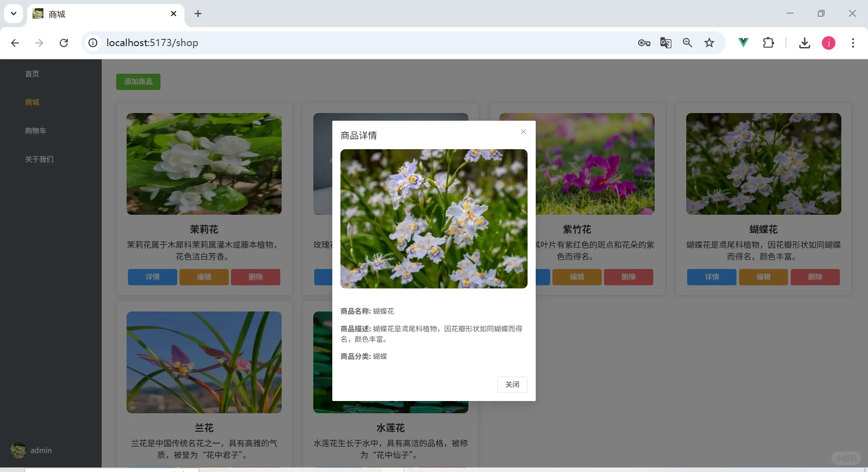The height and width of the screenshot is (472, 868).
Task: Click the zoom magnifier icon in address bar
Action: point(688,42)
